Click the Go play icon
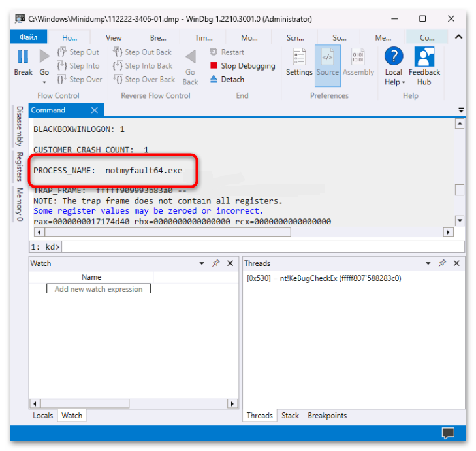 coord(44,56)
